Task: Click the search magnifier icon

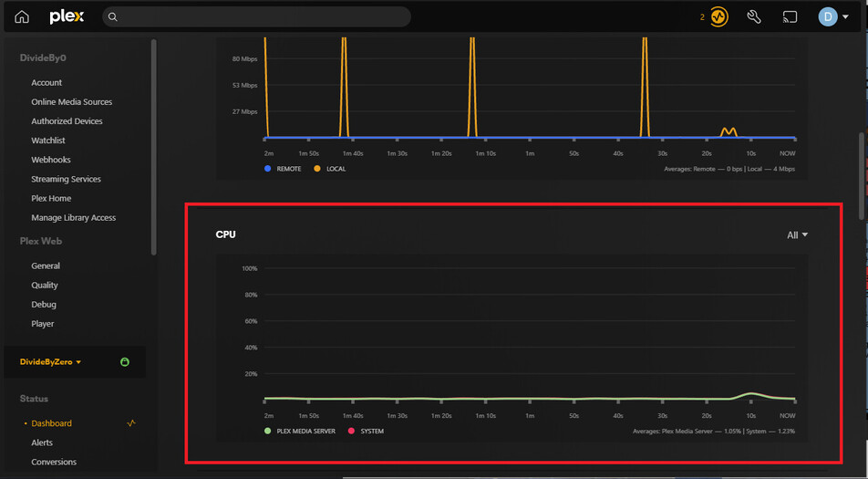Action: click(112, 17)
